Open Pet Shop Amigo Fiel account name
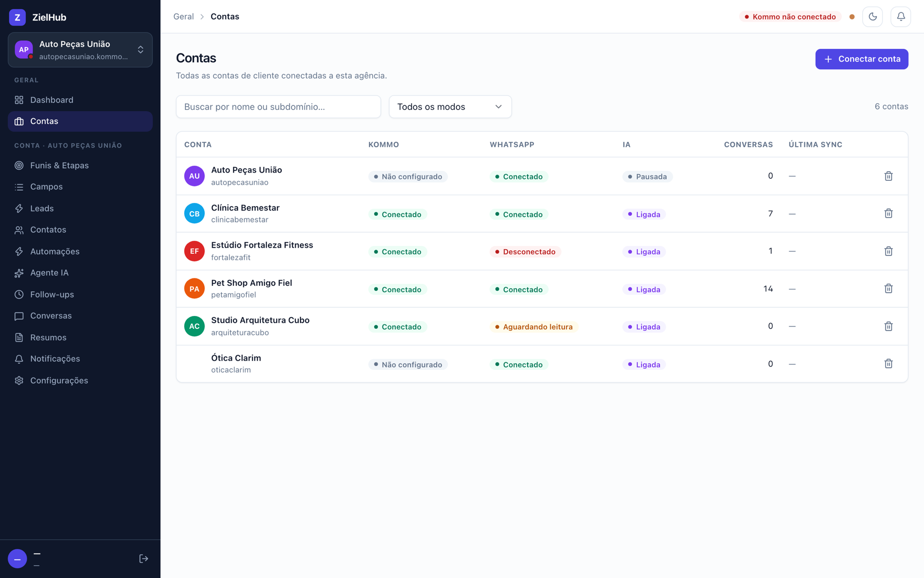Image resolution: width=924 pixels, height=578 pixels. pyautogui.click(x=252, y=283)
